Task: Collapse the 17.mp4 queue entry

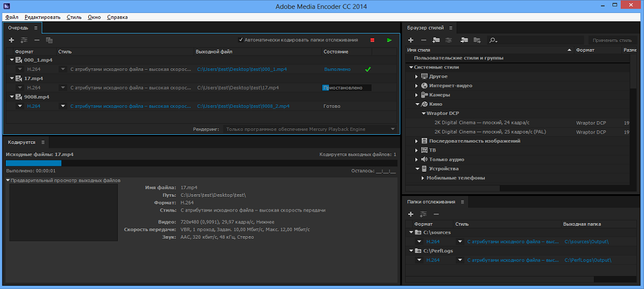Action: (x=12, y=78)
